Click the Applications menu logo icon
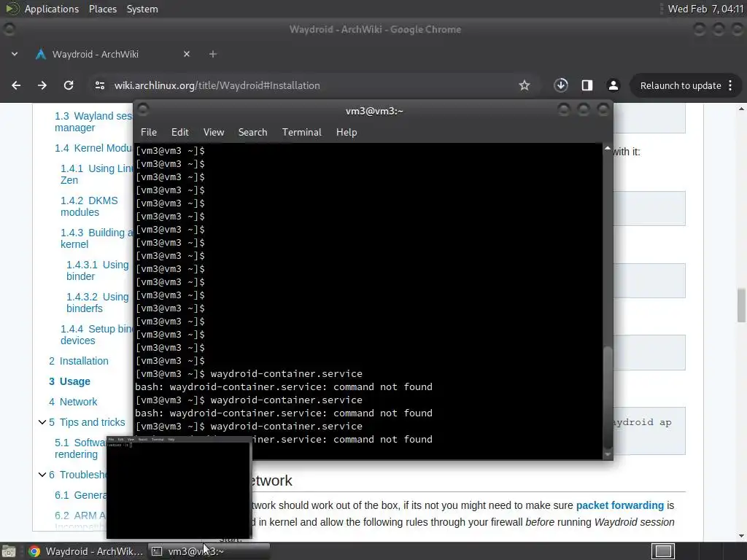This screenshot has width=747, height=560. pyautogui.click(x=12, y=9)
